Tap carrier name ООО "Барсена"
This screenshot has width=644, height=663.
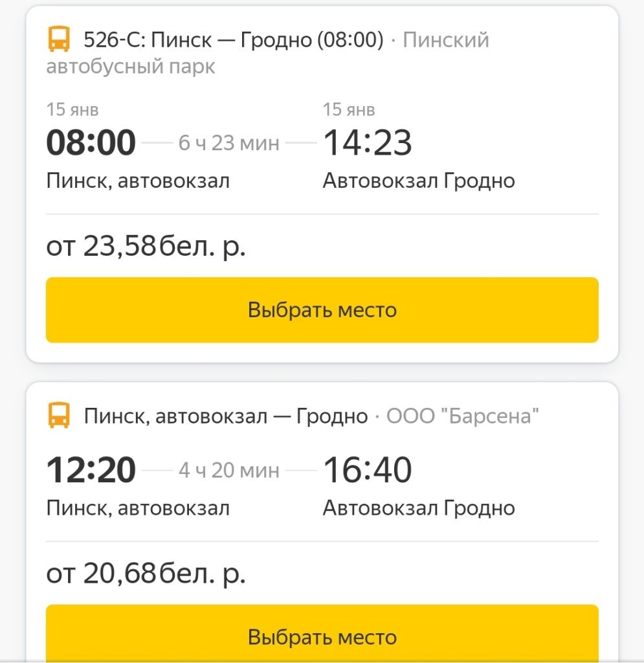point(463,416)
